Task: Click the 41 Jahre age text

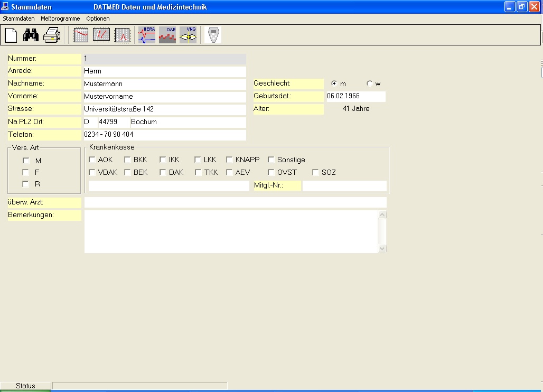Action: click(x=356, y=109)
